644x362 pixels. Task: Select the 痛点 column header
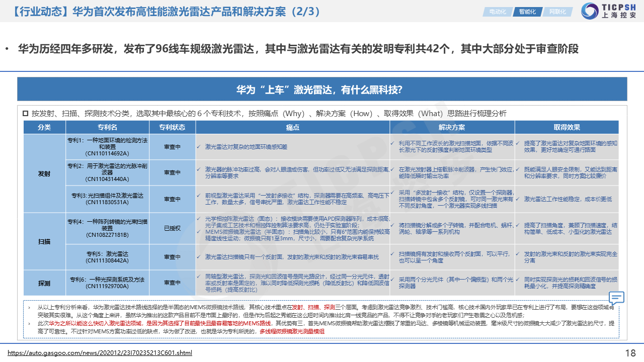(x=292, y=127)
